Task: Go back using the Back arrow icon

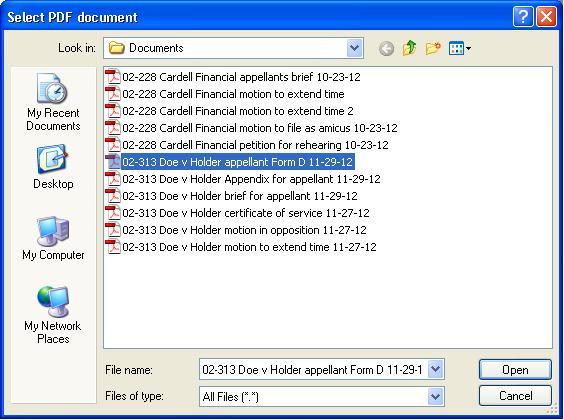Action: [x=386, y=49]
